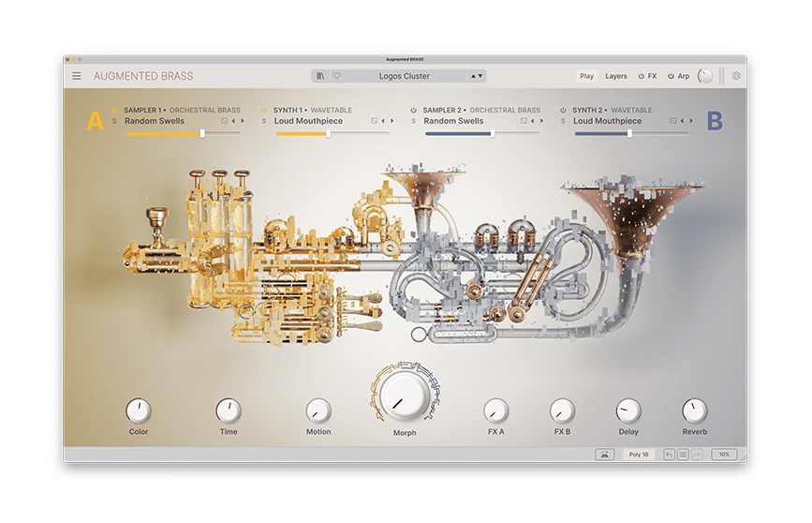Open the Logos Cluster preset name dropdown
The image size is (812, 523).
pyautogui.click(x=405, y=76)
